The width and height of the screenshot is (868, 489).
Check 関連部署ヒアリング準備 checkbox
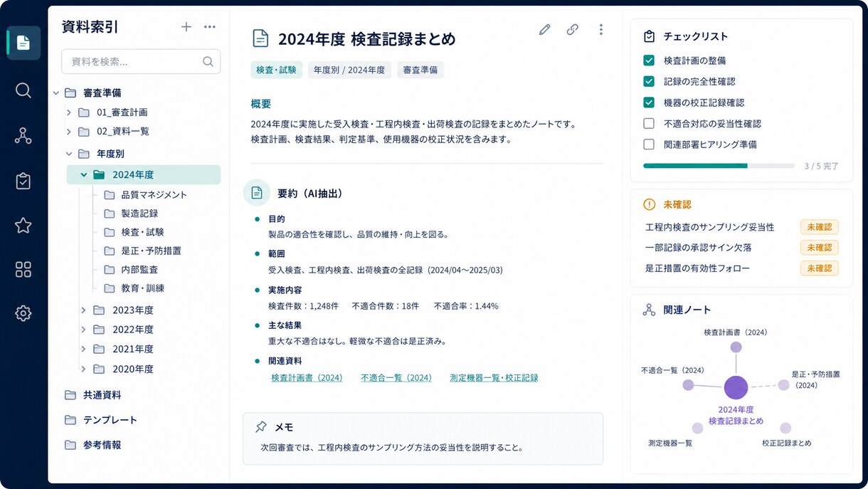(649, 144)
